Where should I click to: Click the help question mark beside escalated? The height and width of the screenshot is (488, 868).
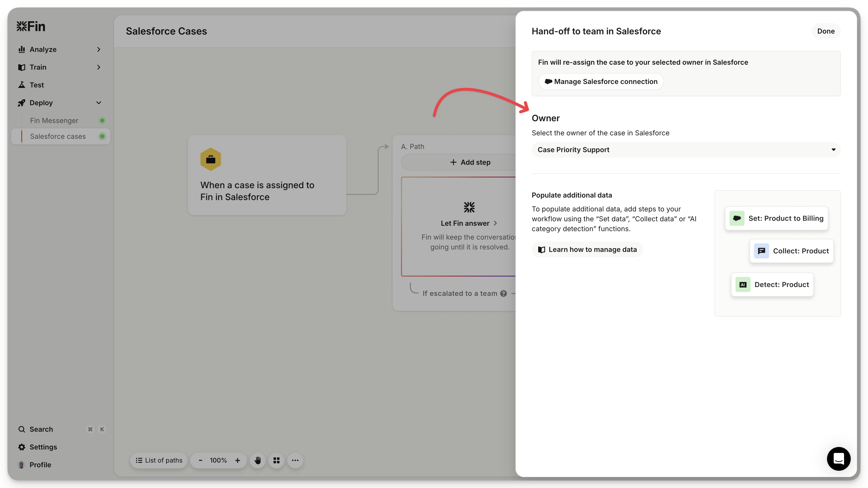coord(503,294)
